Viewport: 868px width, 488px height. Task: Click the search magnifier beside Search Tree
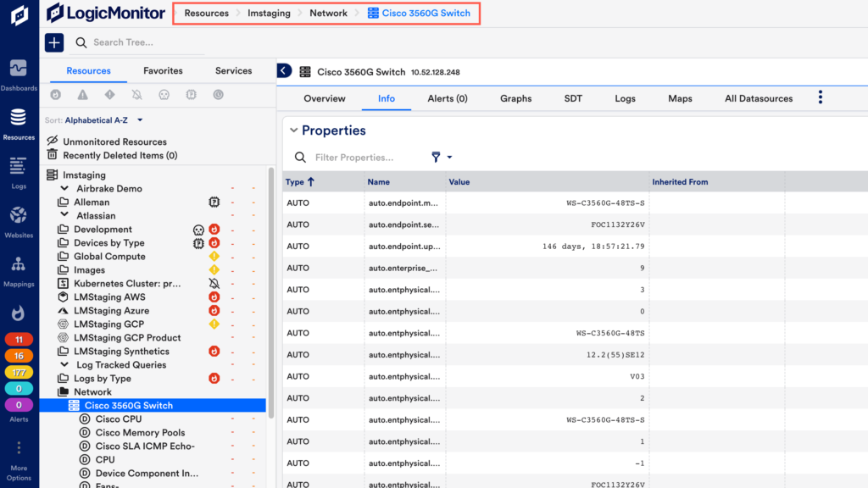tap(81, 42)
